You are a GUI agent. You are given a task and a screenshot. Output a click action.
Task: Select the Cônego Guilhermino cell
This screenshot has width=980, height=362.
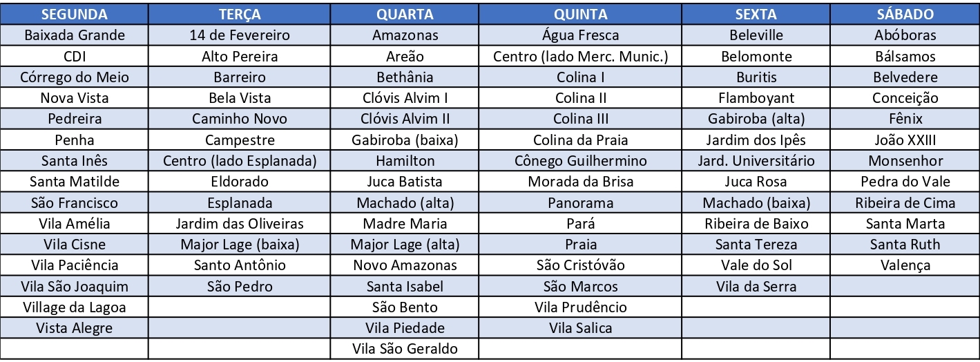(x=581, y=161)
